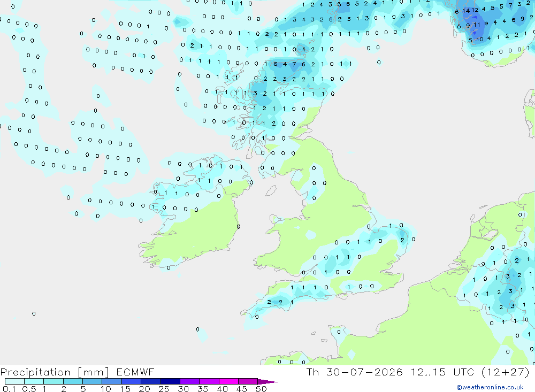Click the 5–10 mm legend color swatch
This screenshot has height=392, width=535.
pyautogui.click(x=92, y=381)
